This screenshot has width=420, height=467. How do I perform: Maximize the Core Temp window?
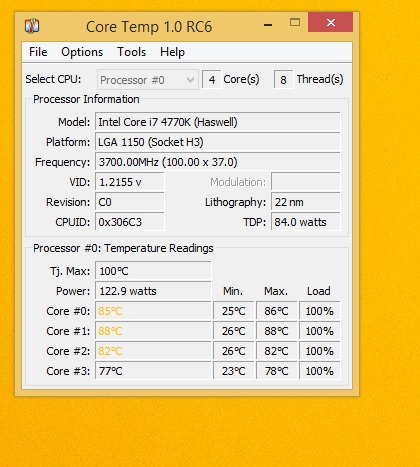295,22
